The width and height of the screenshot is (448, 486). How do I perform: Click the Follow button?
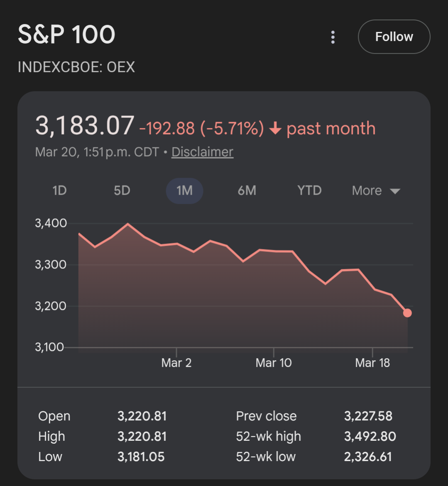click(394, 37)
